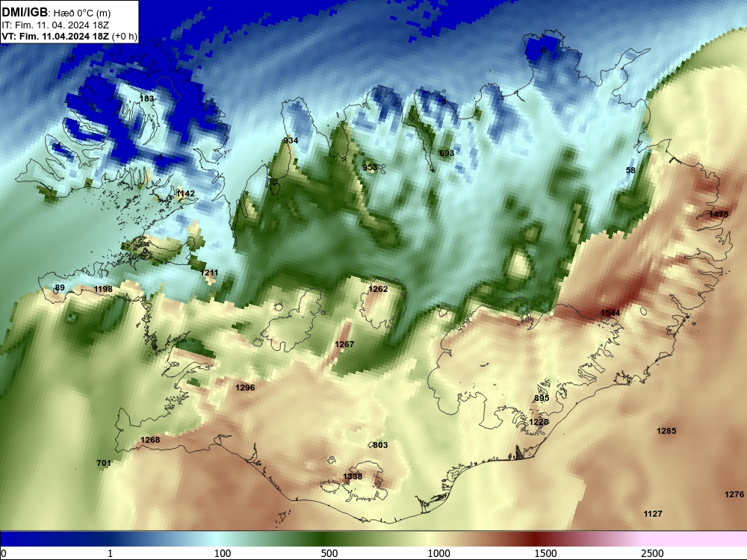The height and width of the screenshot is (560, 747).
Task: Click the map value 1276
Action: pyautogui.click(x=734, y=494)
